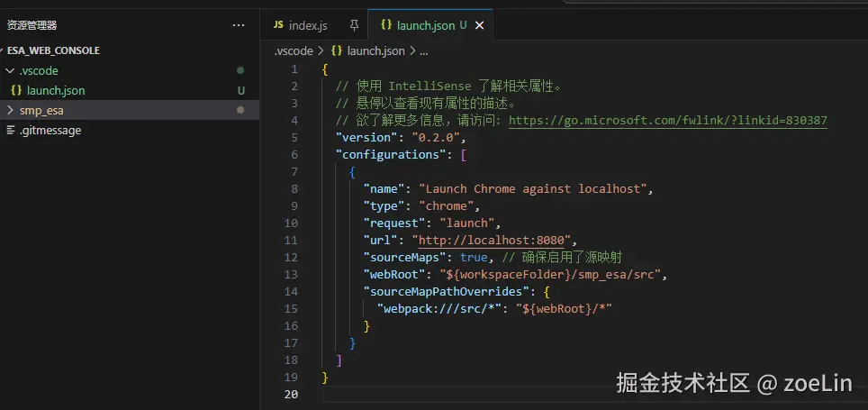
Task: Click the true value of sourceMaps
Action: pyautogui.click(x=474, y=258)
